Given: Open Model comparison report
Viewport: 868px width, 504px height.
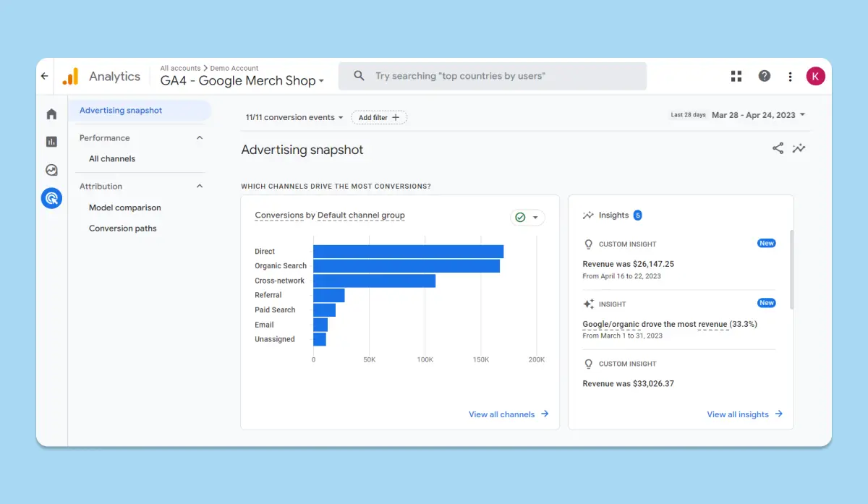Looking at the screenshot, I should [x=125, y=208].
